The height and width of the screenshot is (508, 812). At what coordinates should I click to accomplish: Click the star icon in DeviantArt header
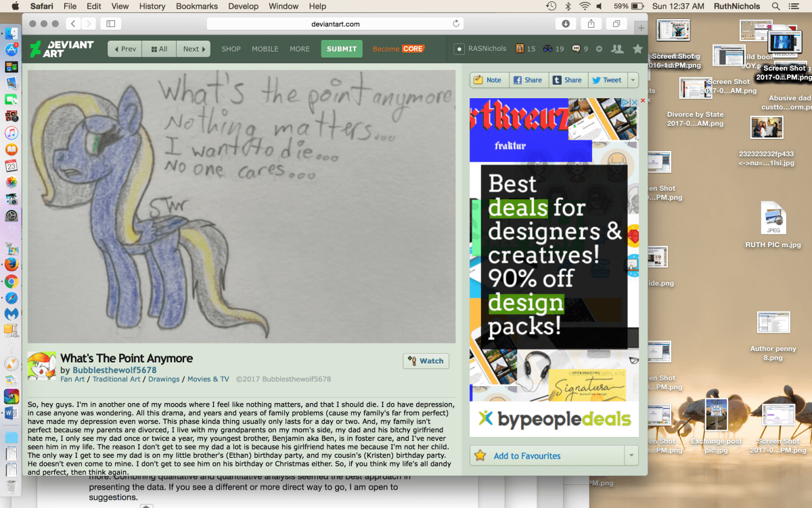pos(637,49)
